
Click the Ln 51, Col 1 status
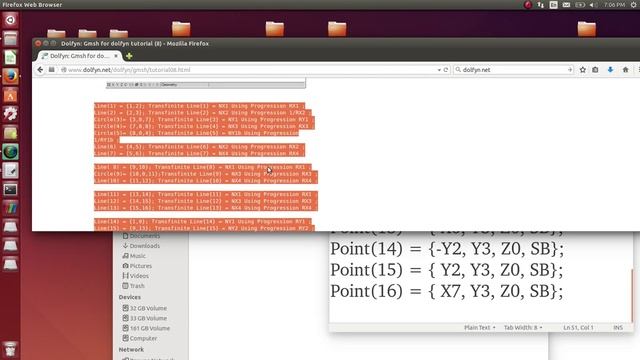[578, 327]
